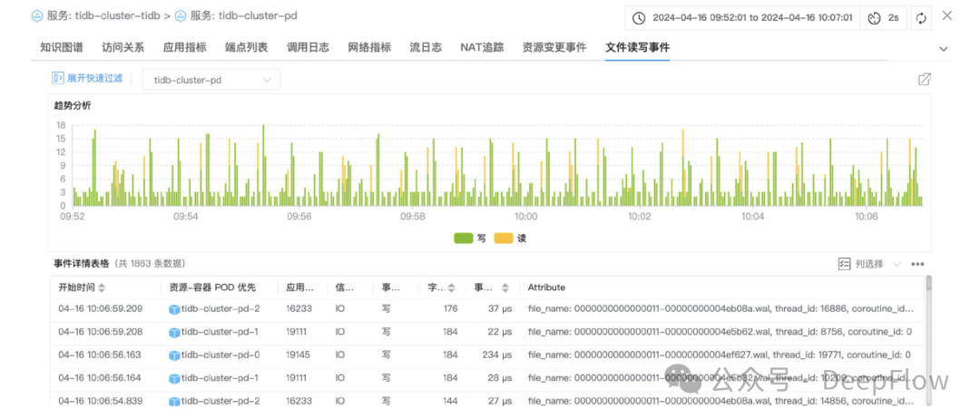Switch to the 资源变更事件 tab
Viewport: 980px width, 419px height.
point(554,47)
